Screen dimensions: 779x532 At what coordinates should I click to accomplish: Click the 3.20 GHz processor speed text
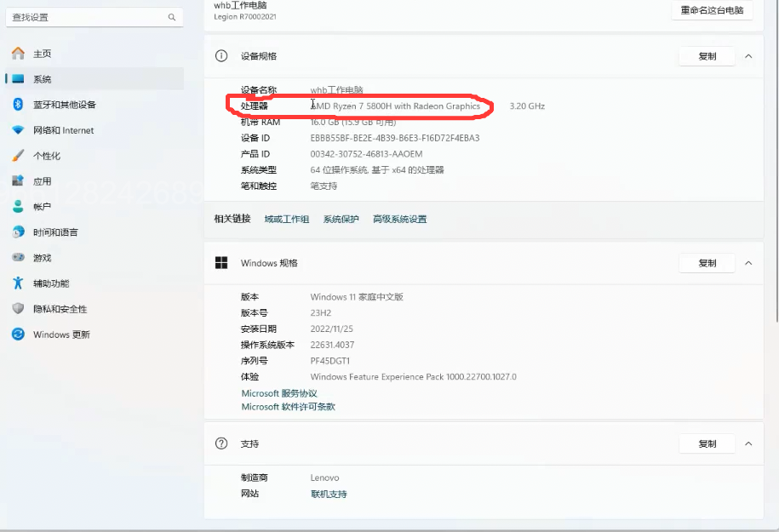coord(527,106)
